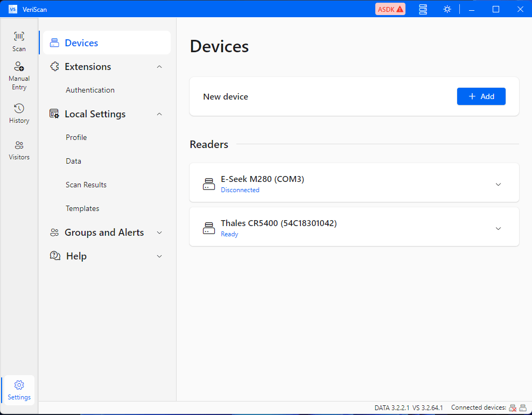
Task: Expand the Groups and Alerts section
Action: tap(159, 232)
